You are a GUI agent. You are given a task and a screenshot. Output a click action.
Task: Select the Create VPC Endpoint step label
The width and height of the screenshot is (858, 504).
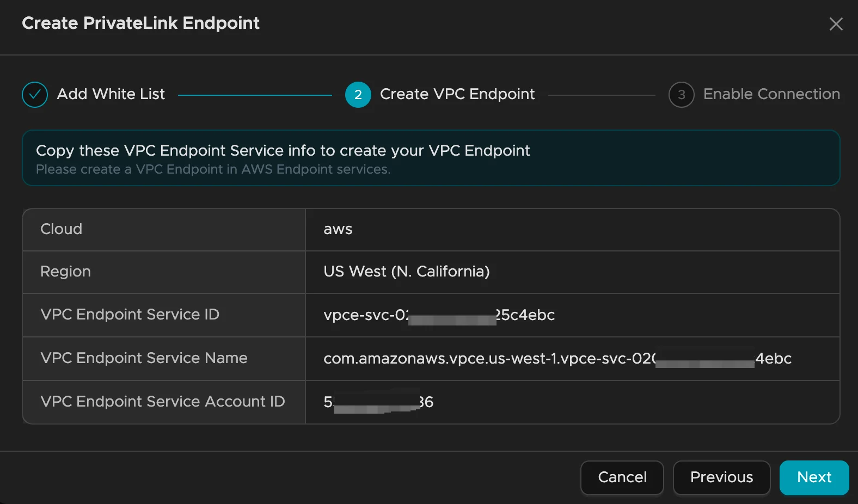point(457,94)
